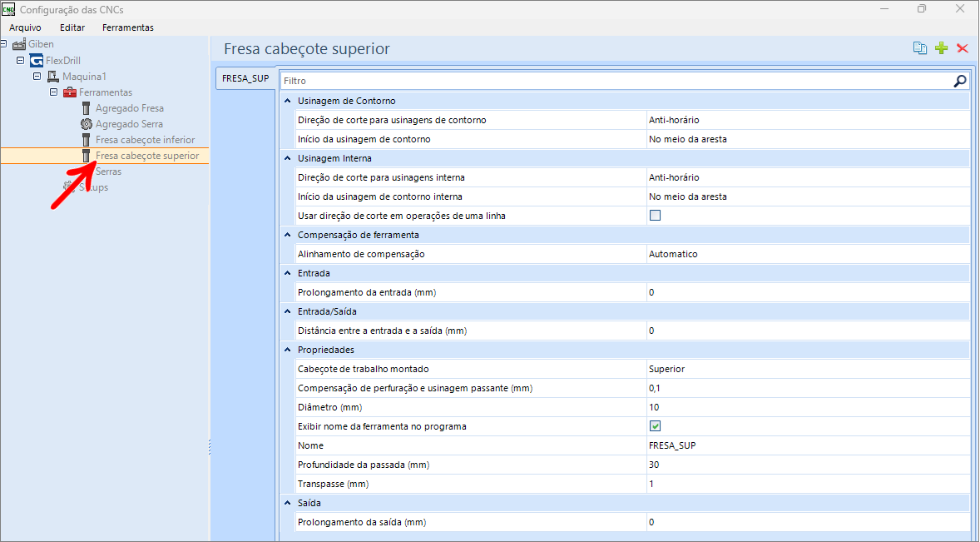The image size is (980, 542).
Task: Select the FRESA_SUP tab
Action: (245, 78)
